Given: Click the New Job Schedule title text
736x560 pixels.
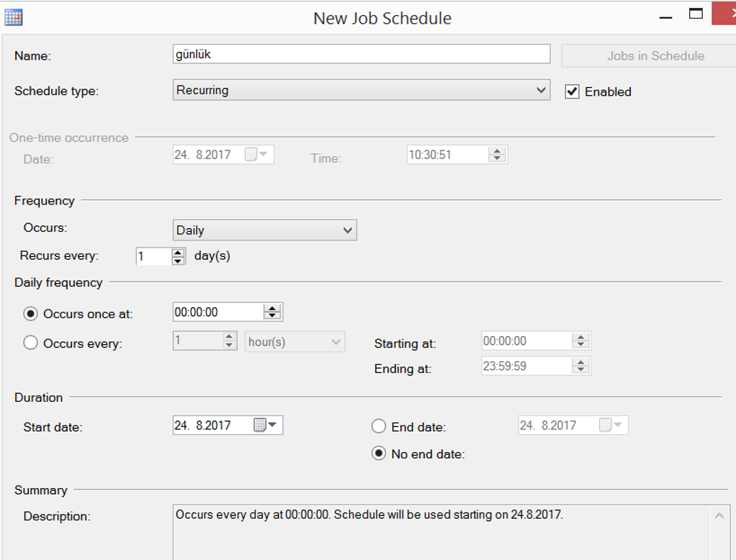Looking at the screenshot, I should [382, 18].
